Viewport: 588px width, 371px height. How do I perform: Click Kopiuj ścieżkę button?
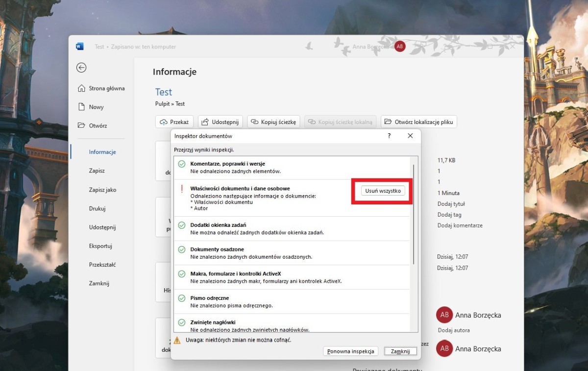tap(274, 122)
